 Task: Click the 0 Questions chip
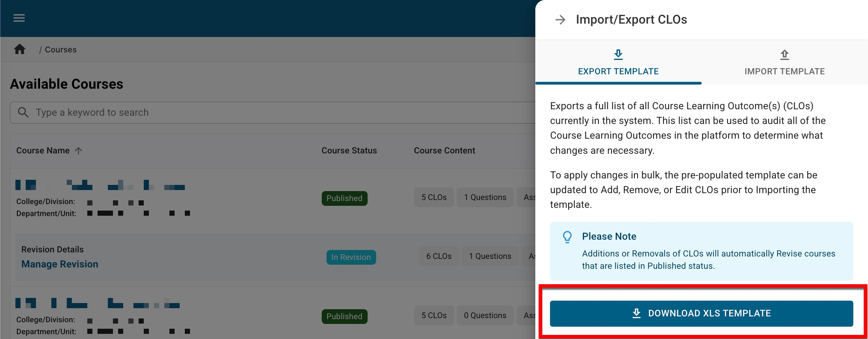coord(485,315)
